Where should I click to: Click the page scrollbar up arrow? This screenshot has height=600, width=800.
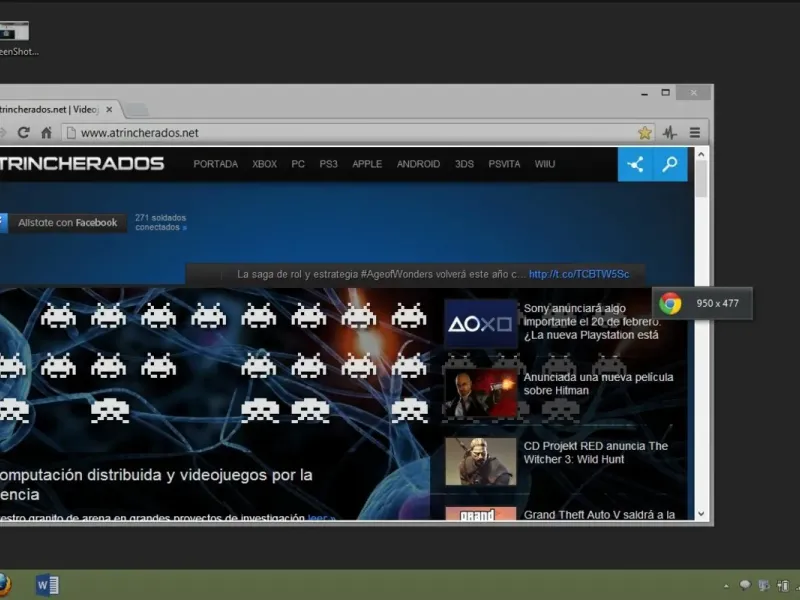tap(701, 154)
